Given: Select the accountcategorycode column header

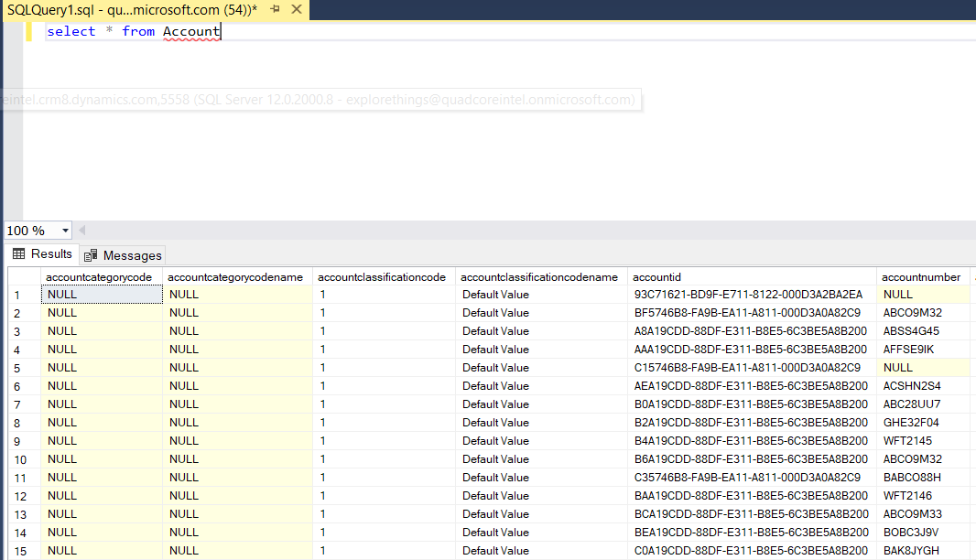Looking at the screenshot, I should (100, 276).
